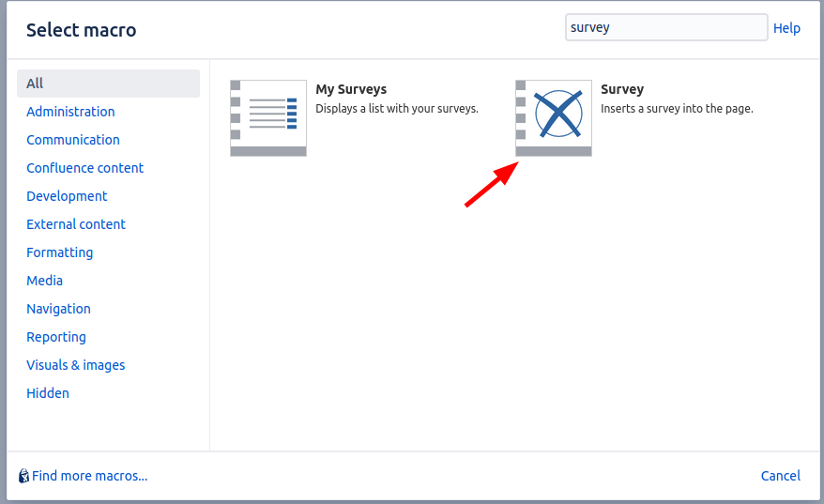
Task: Focus the macro search field containing 'survey'
Action: [666, 27]
